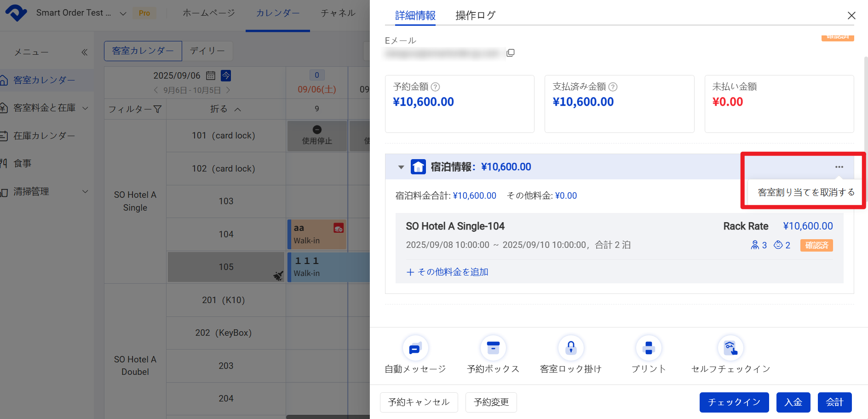Copy the email address with copy icon
Screen dimensions: 868x419
pyautogui.click(x=510, y=53)
